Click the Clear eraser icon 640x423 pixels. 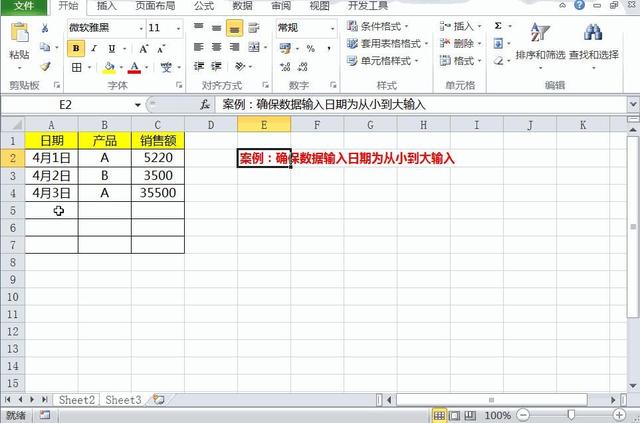point(498,61)
